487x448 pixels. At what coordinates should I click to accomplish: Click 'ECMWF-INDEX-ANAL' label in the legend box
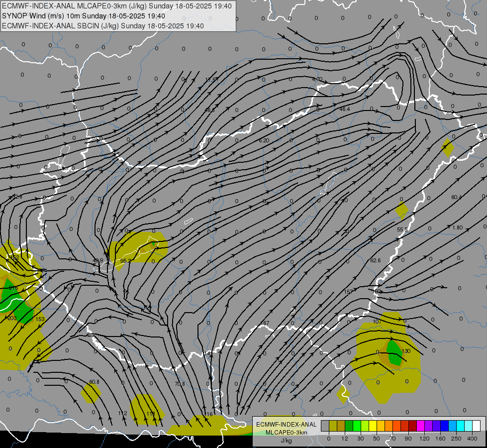(286, 425)
